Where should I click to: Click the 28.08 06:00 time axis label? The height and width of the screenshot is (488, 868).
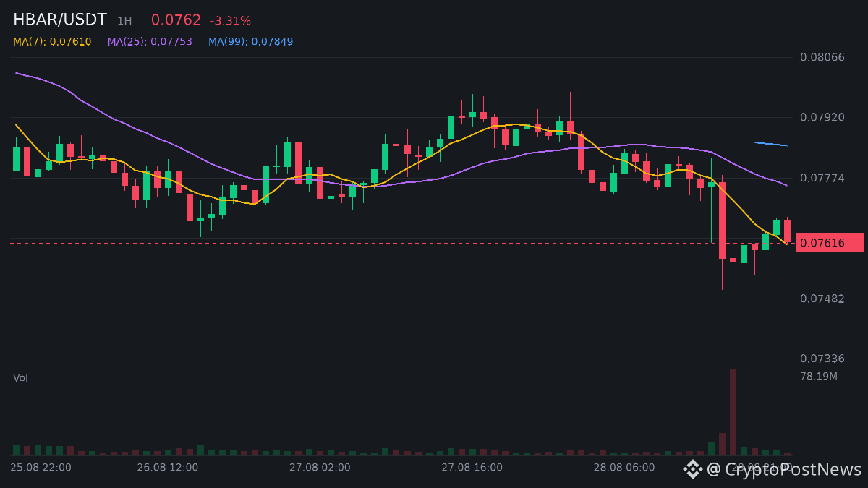[624, 468]
